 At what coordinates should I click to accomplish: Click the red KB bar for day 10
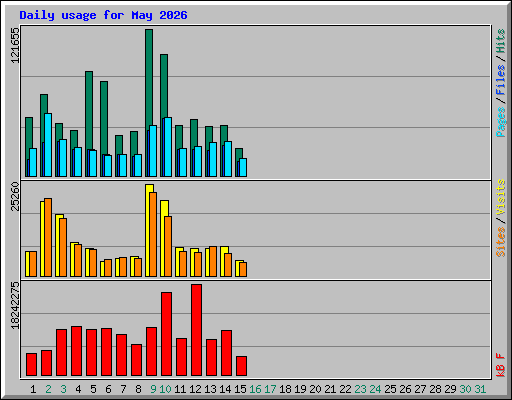[x=166, y=334]
